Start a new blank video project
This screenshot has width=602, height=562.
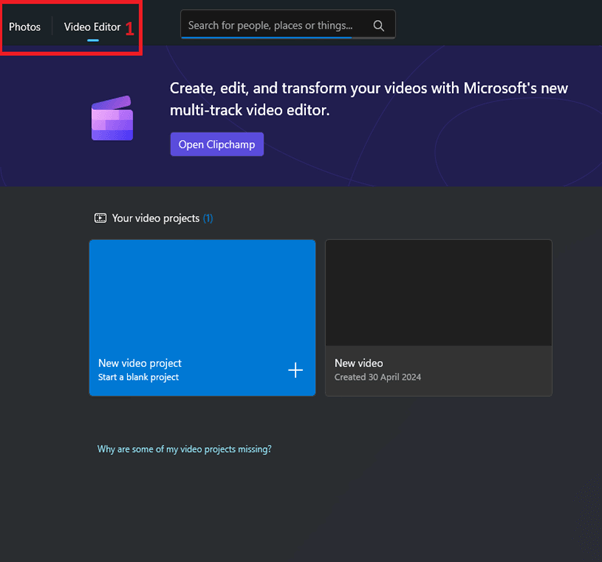coord(202,318)
